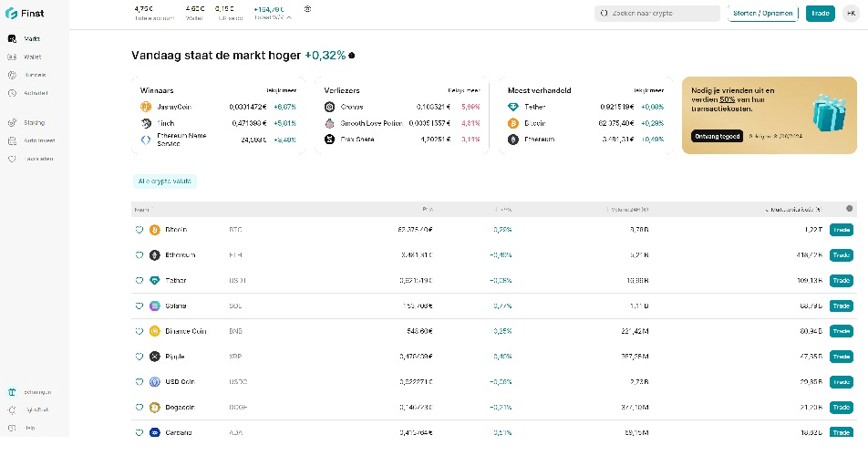Expand the Totaal W/V dropdown chevron
This screenshot has height=456, width=868.
click(x=289, y=17)
